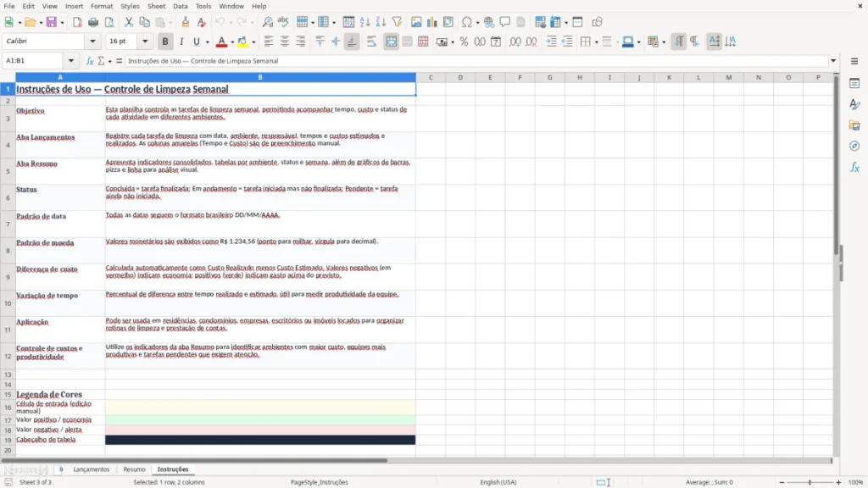Insert Comment icon in toolbar

point(505,22)
